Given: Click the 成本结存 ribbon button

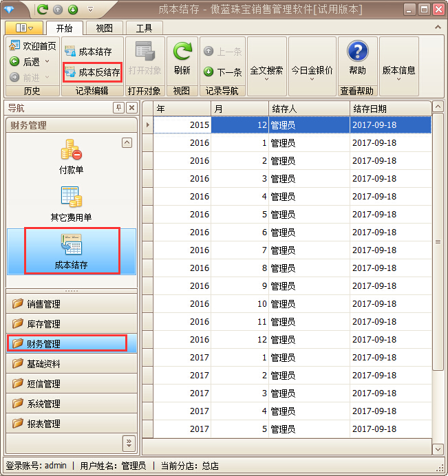Looking at the screenshot, I should pos(88,52).
